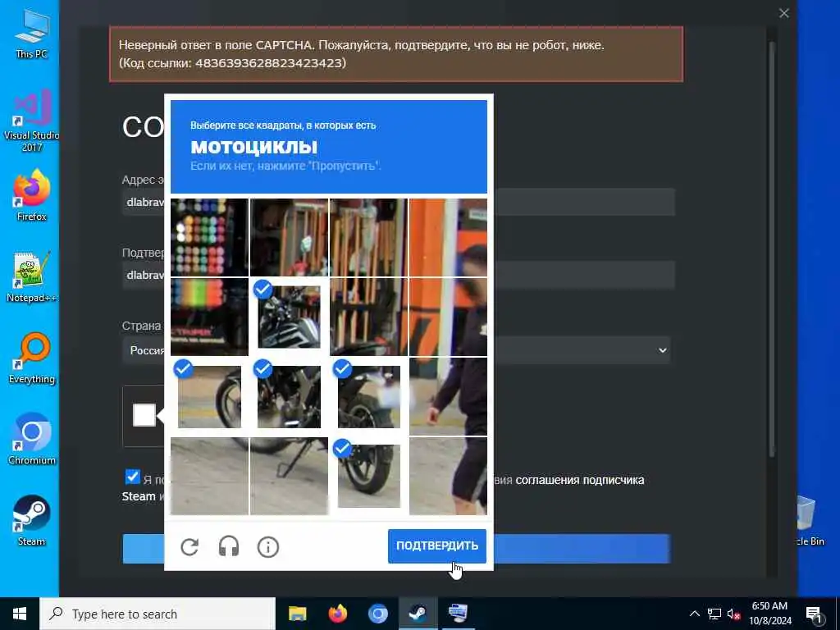The image size is (840, 630).
Task: Uncheck the tile showing motorcycle fuel tank
Action: [x=289, y=317]
